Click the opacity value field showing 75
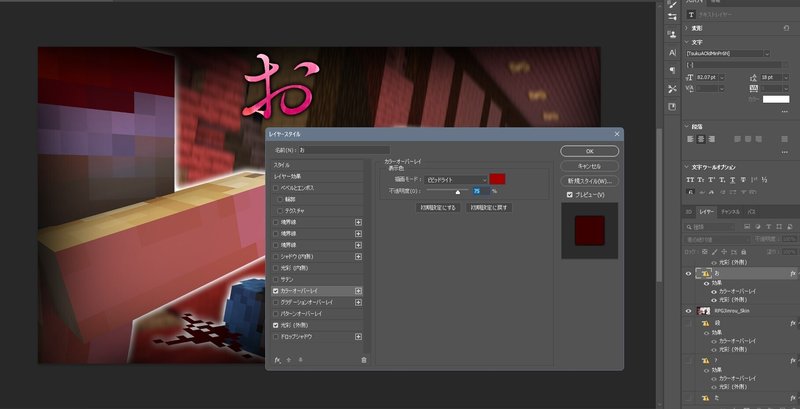 [481, 191]
